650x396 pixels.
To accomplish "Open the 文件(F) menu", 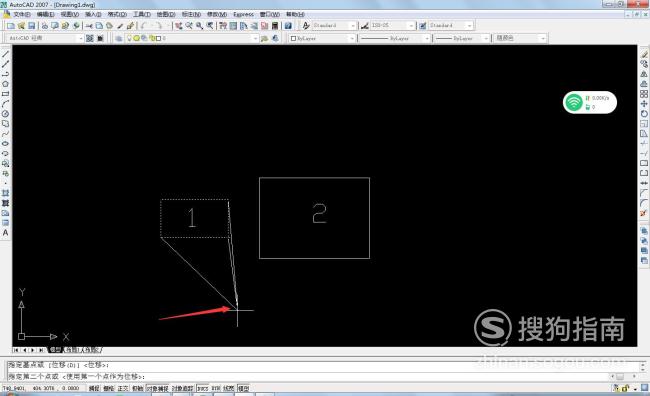I will click(22, 15).
